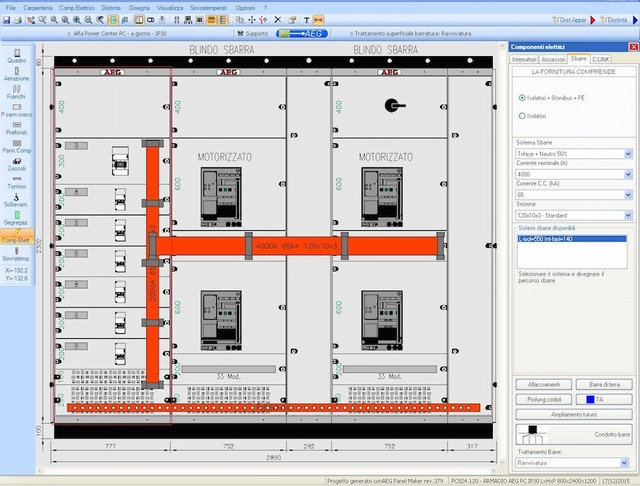Select the Sovratemp. thermometer tool
This screenshot has height=486, width=640.
click(x=17, y=254)
